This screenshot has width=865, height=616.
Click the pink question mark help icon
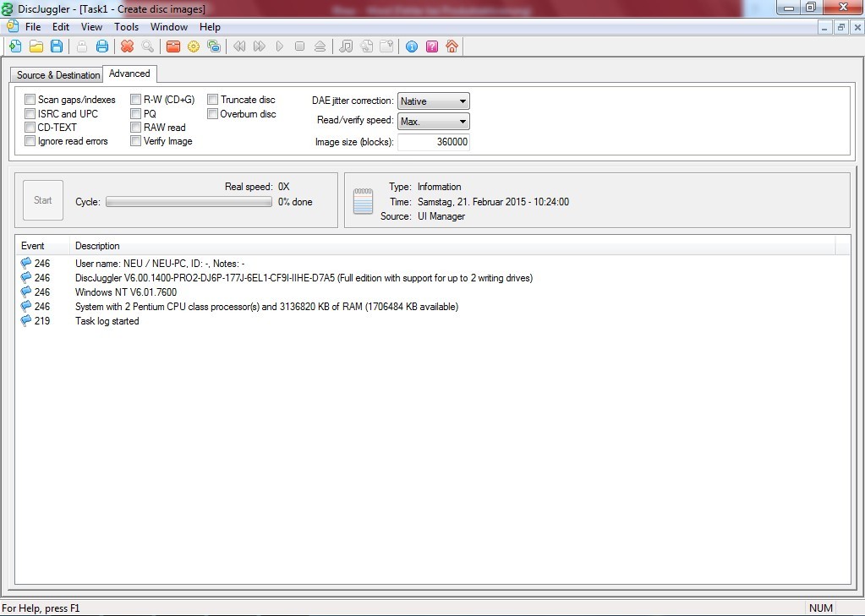click(432, 46)
